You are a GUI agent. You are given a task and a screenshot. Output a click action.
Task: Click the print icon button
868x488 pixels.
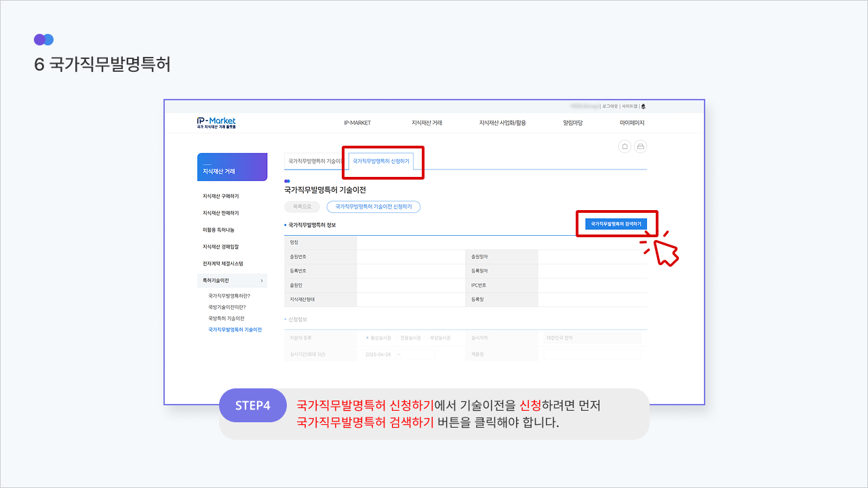click(640, 146)
